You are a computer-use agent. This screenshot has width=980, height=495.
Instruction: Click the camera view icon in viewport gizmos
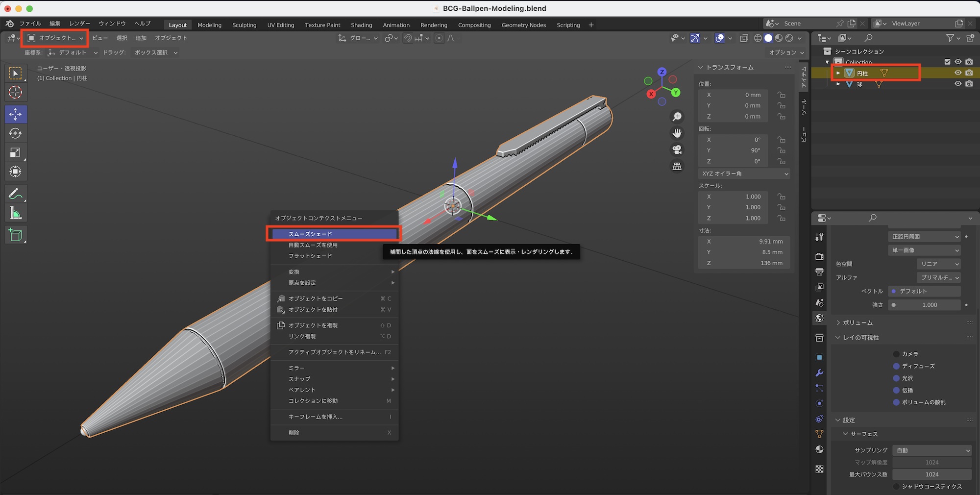pos(677,149)
